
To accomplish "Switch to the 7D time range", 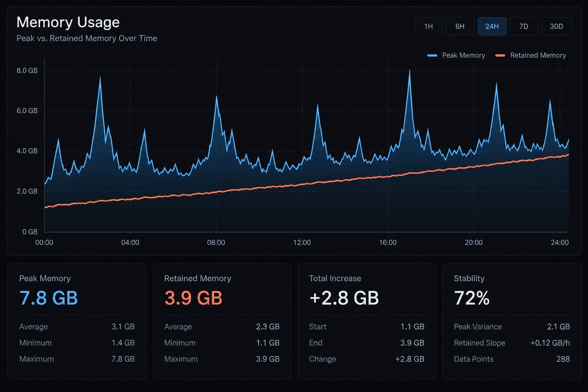I will pos(524,26).
